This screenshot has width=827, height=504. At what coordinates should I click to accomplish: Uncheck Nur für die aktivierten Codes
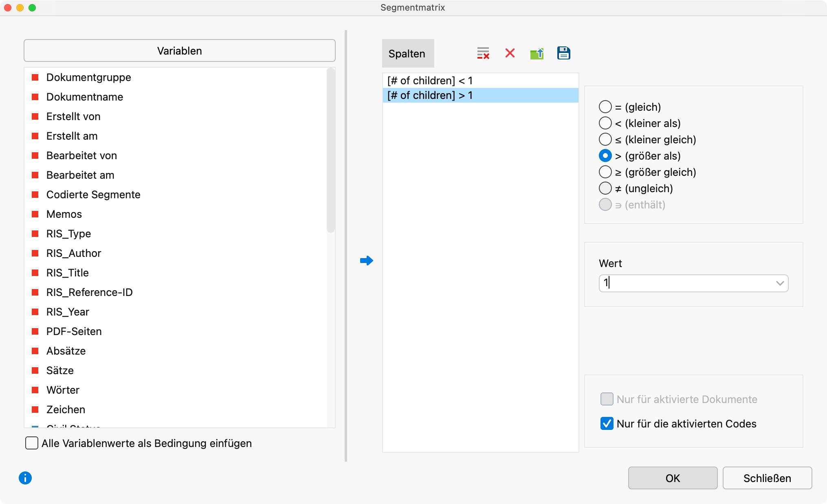click(x=607, y=424)
